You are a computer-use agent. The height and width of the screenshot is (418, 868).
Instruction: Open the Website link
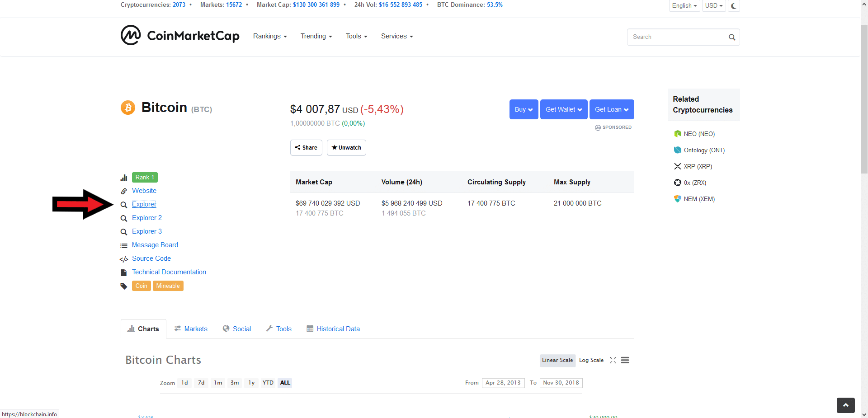(x=144, y=191)
